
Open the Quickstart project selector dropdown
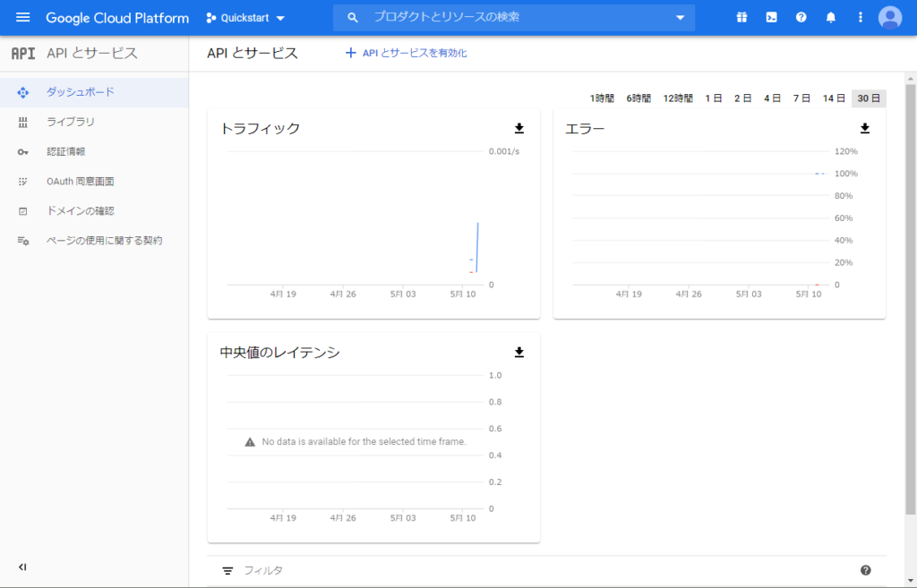[245, 18]
